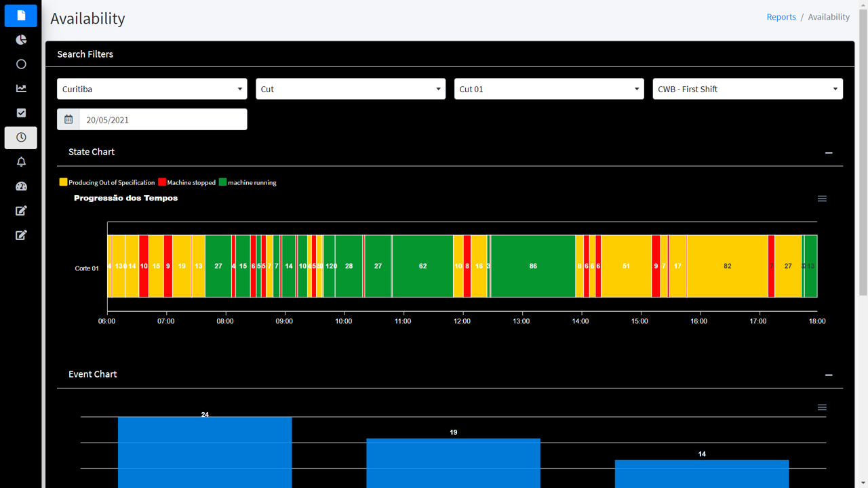Select the yellow 51-minute segment
Image resolution: width=868 pixels, height=488 pixels.
click(x=626, y=266)
